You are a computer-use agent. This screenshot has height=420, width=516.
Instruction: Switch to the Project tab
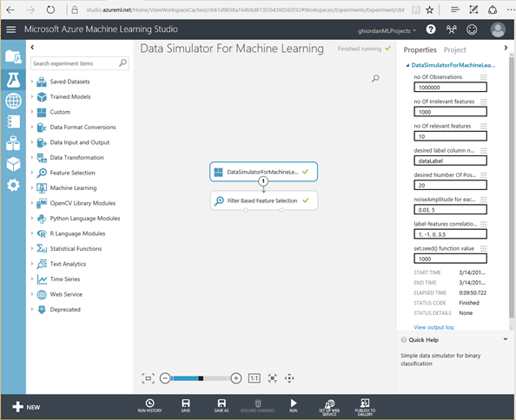(455, 50)
